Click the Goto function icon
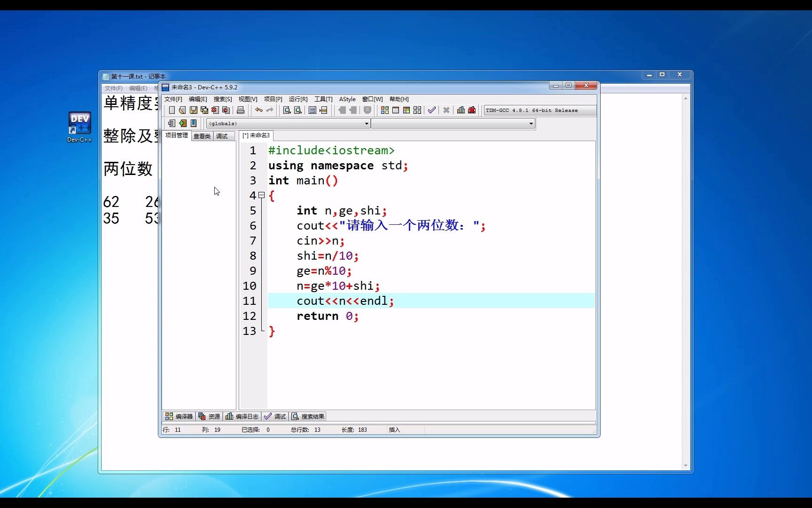Screen dimensions: 812x508 pos(312,110)
